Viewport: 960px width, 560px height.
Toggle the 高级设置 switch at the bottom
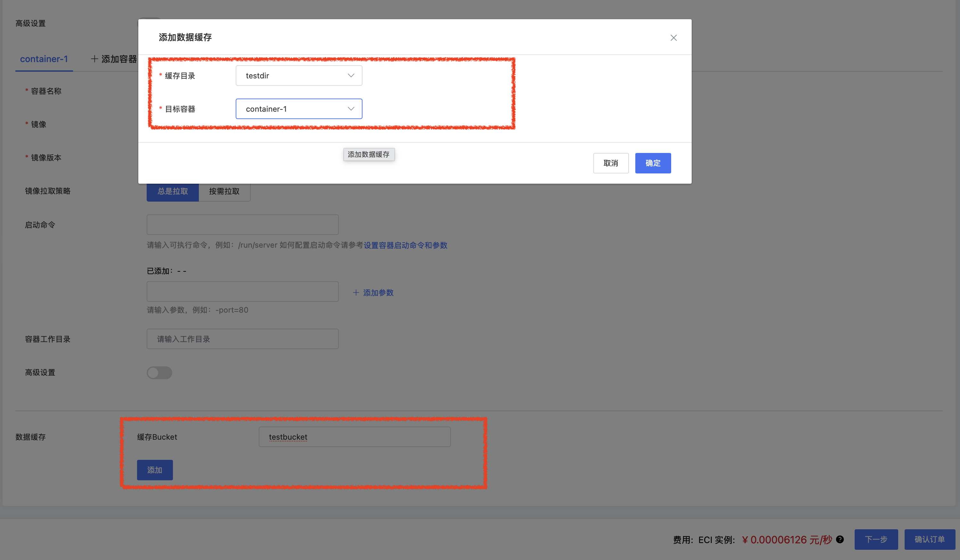(x=159, y=372)
